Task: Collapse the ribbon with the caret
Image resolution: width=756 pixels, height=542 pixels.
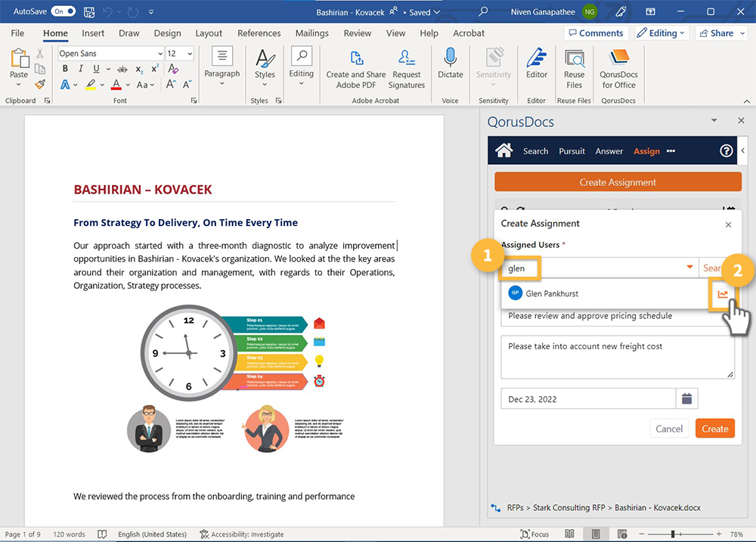Action: tap(746, 101)
